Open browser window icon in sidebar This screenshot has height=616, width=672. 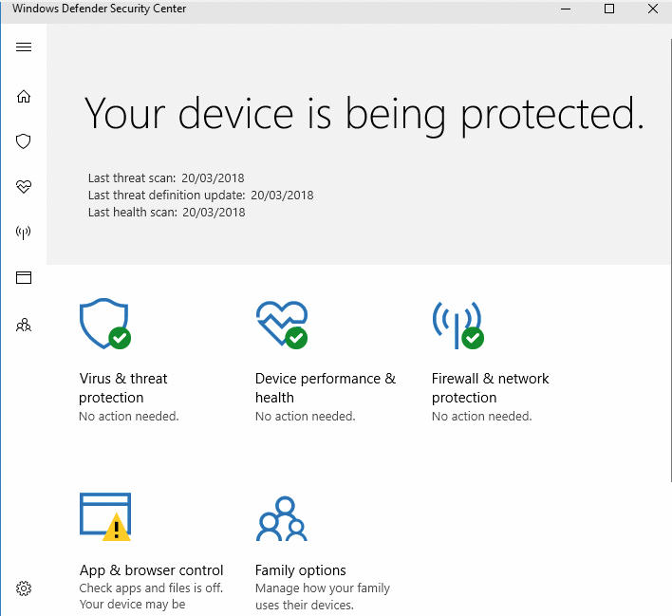[24, 278]
